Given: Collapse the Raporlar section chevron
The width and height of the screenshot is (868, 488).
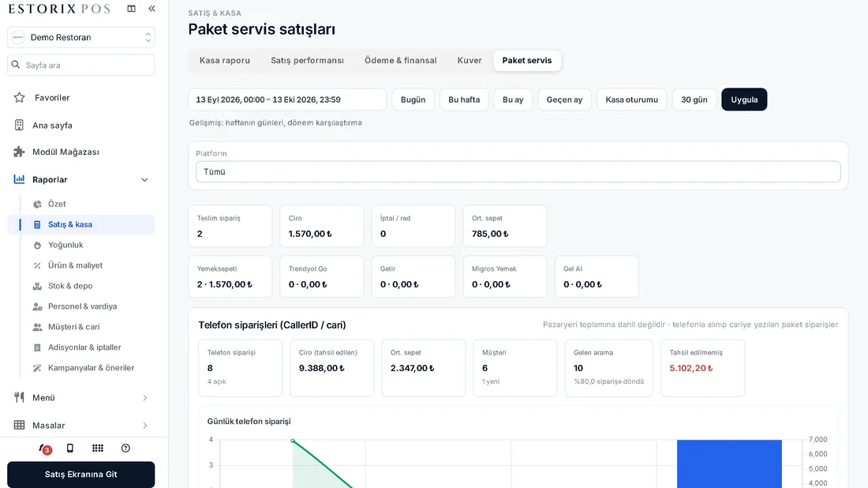Looking at the screenshot, I should (144, 179).
